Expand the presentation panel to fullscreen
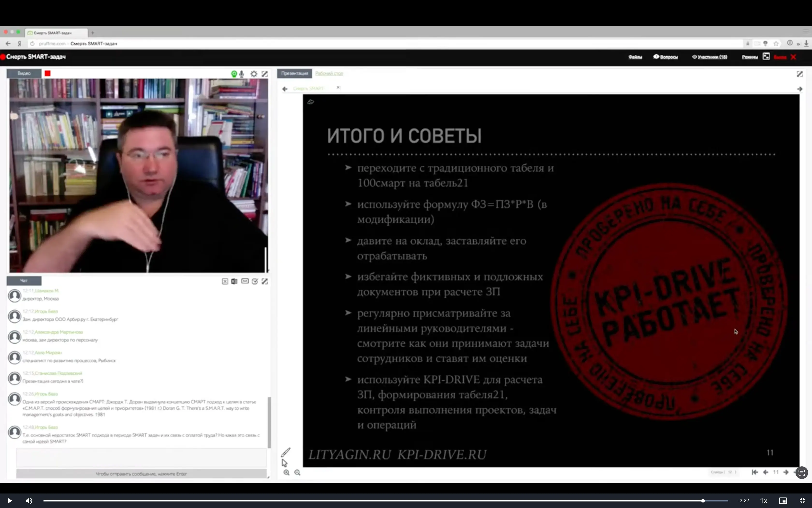 click(x=800, y=74)
